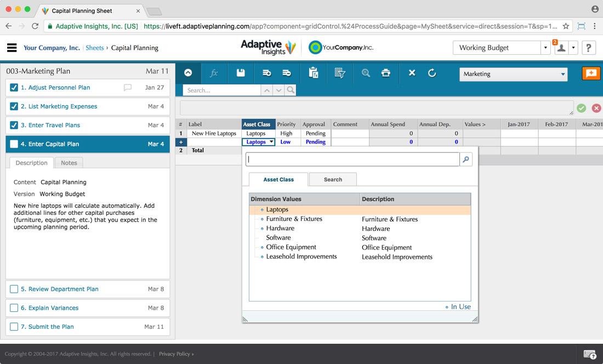Image resolution: width=603 pixels, height=364 pixels.
Task: Open the help question mark button
Action: [x=588, y=48]
